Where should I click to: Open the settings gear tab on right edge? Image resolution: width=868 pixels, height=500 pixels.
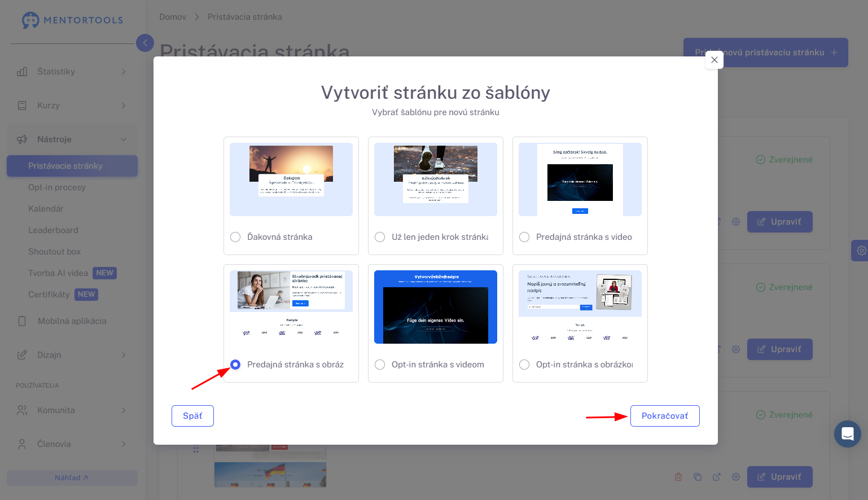[x=860, y=250]
